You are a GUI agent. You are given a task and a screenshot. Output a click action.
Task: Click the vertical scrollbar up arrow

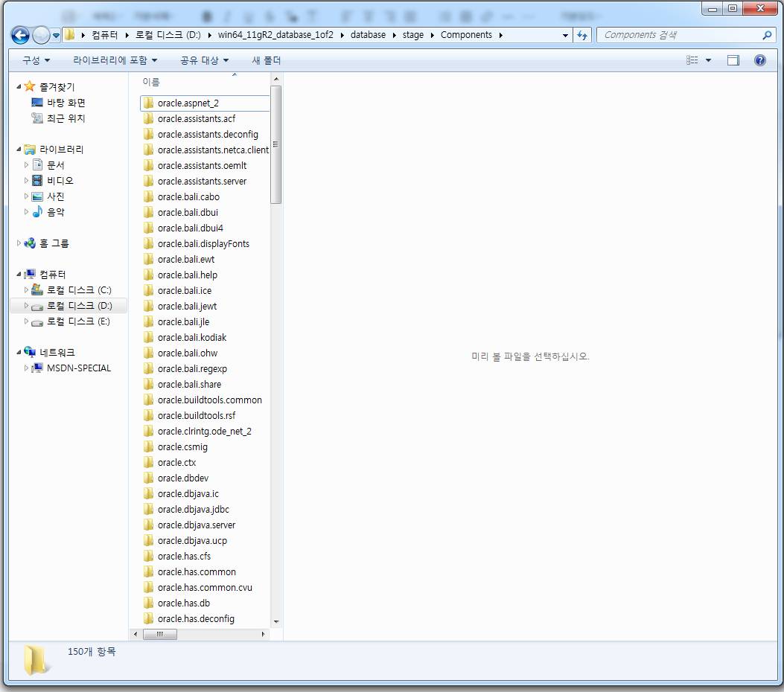coord(276,79)
